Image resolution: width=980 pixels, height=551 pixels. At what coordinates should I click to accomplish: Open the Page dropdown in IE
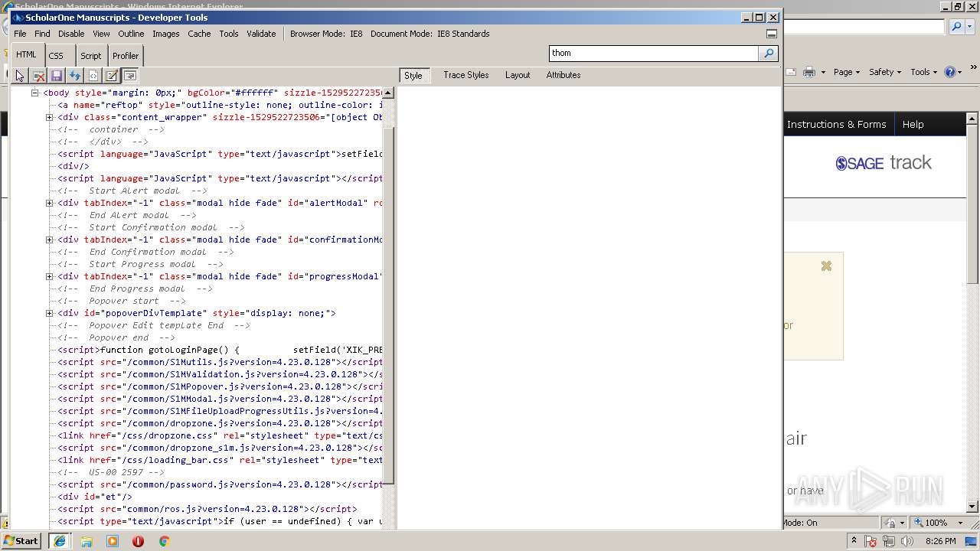846,72
